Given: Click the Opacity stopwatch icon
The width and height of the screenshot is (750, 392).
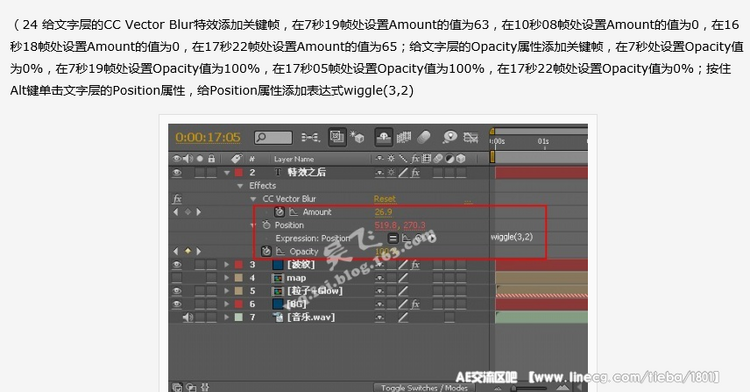Looking at the screenshot, I should [266, 251].
